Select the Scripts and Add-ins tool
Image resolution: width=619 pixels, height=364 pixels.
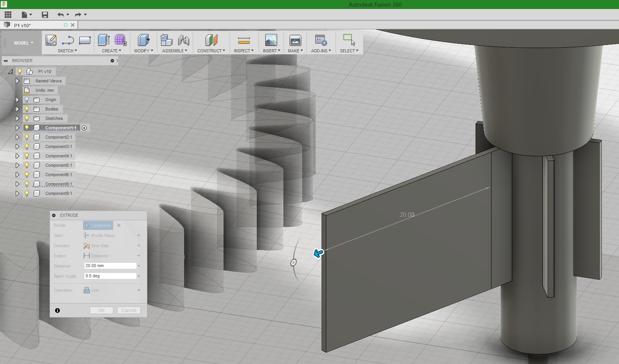[x=321, y=40]
